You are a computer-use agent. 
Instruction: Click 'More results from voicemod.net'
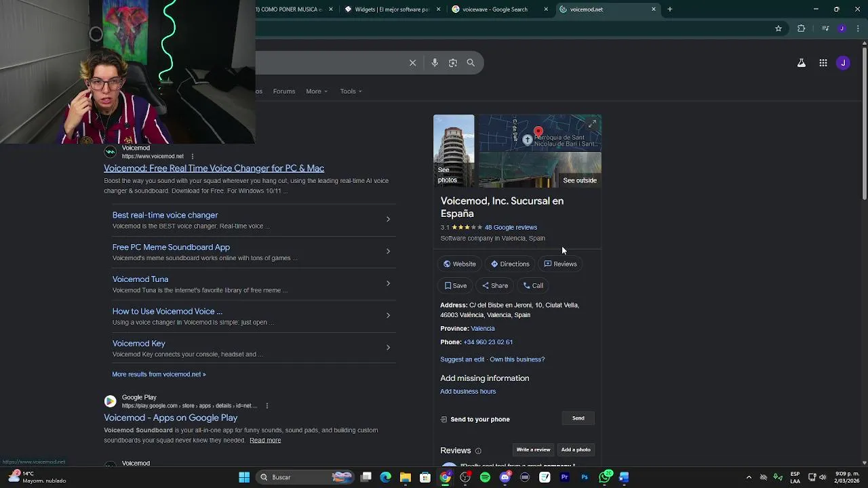click(x=159, y=374)
